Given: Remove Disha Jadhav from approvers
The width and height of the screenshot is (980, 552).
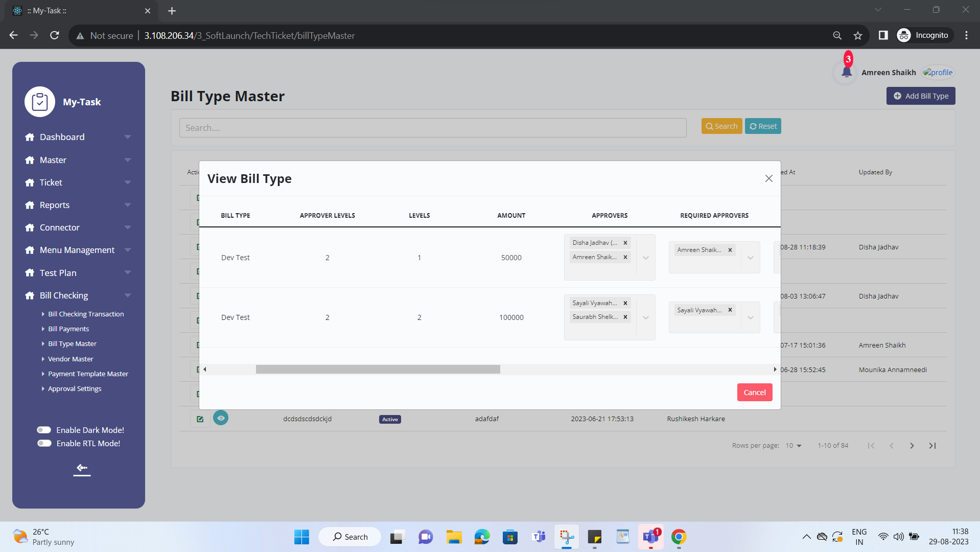Looking at the screenshot, I should pos(625,243).
